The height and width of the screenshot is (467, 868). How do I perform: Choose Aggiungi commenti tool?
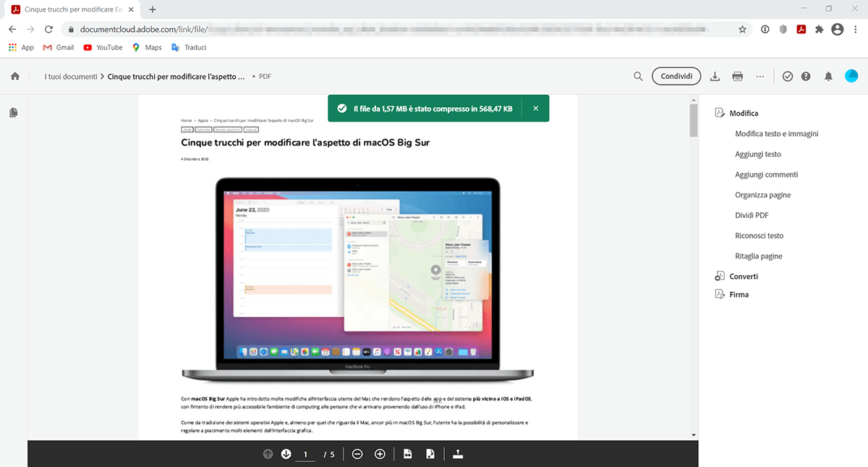point(767,174)
